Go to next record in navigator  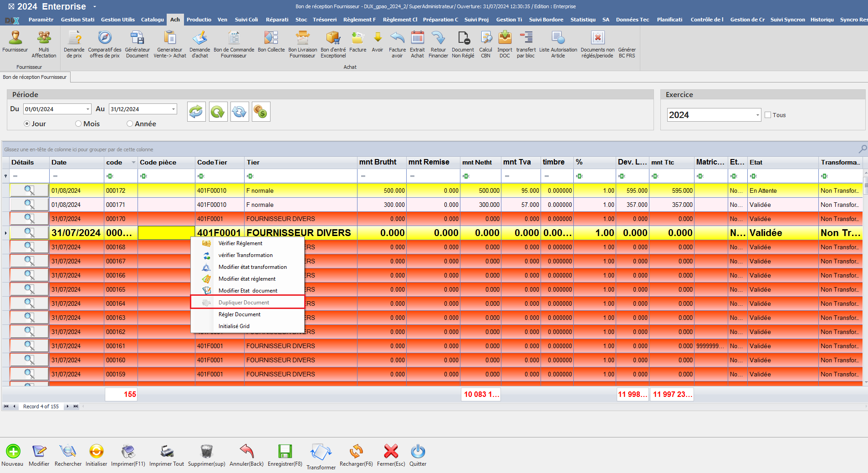pos(67,406)
